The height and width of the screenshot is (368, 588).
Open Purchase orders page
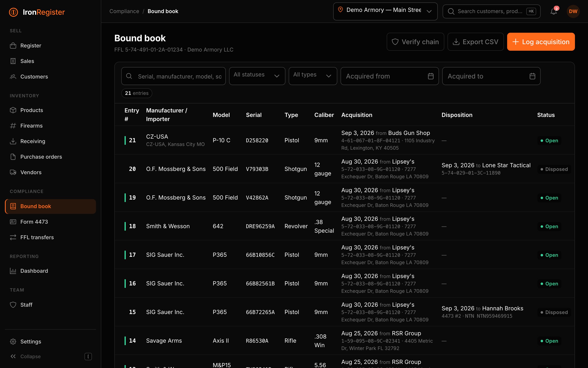(50, 157)
